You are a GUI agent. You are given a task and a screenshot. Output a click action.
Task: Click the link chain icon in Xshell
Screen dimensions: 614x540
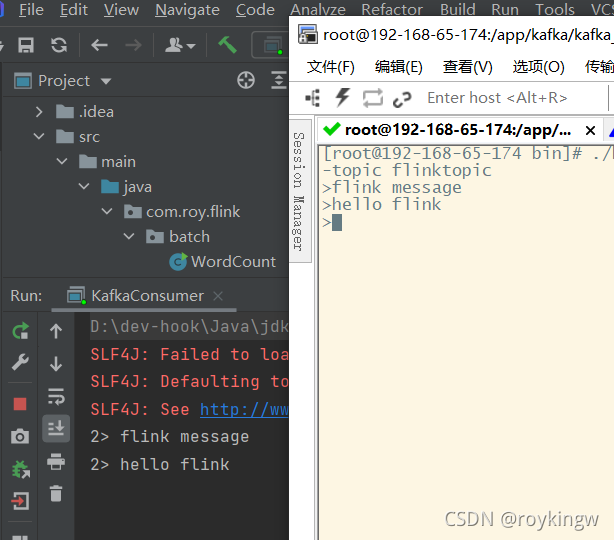pos(402,99)
